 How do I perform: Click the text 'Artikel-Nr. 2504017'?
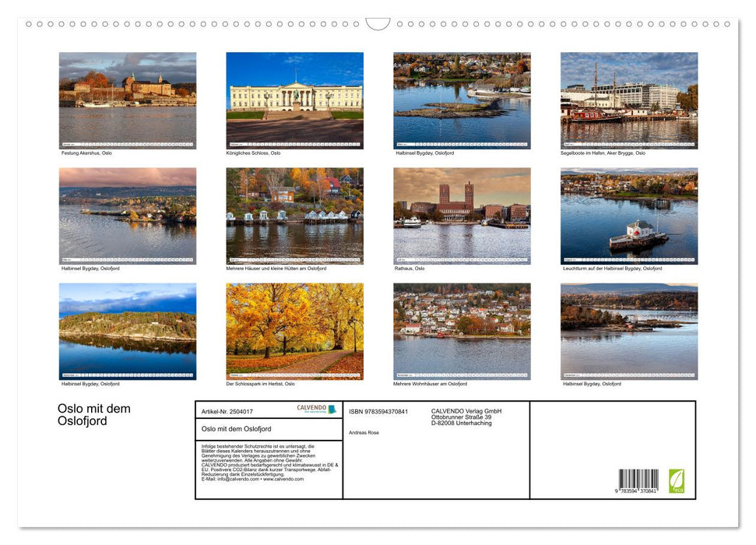click(x=227, y=412)
